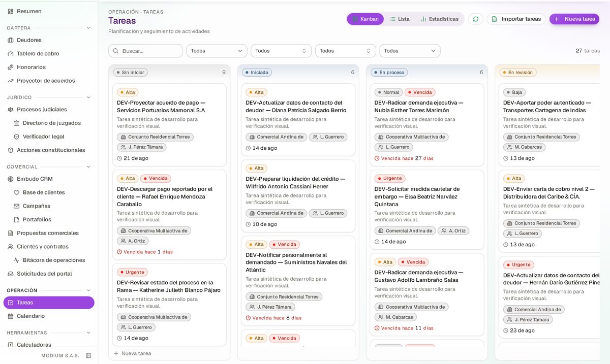The width and height of the screenshot is (610, 364).
Task: Click the 27 tareas counter text
Action: point(588,51)
